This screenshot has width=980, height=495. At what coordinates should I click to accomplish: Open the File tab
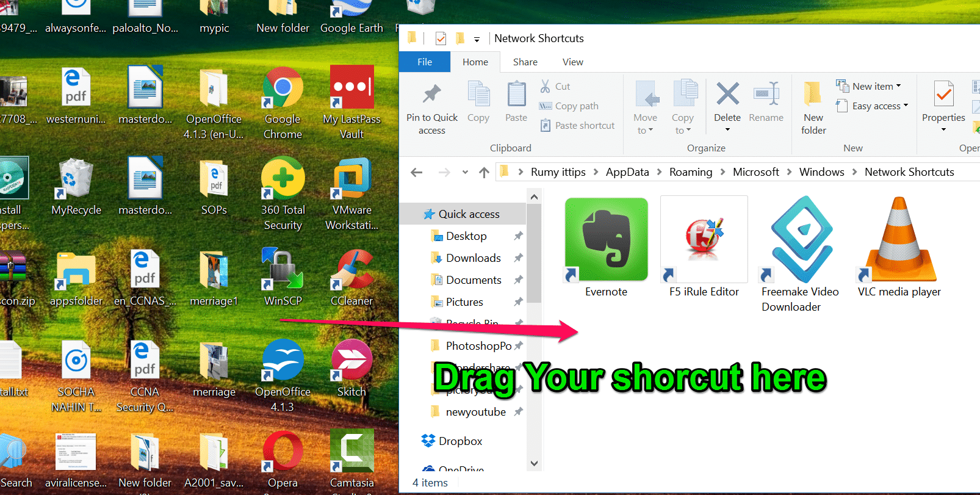[425, 62]
